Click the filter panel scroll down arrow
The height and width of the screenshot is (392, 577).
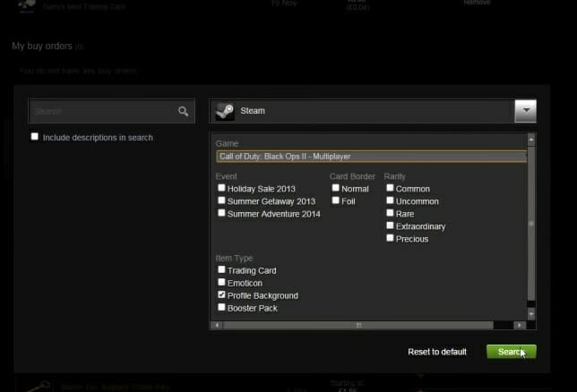[x=531, y=314]
